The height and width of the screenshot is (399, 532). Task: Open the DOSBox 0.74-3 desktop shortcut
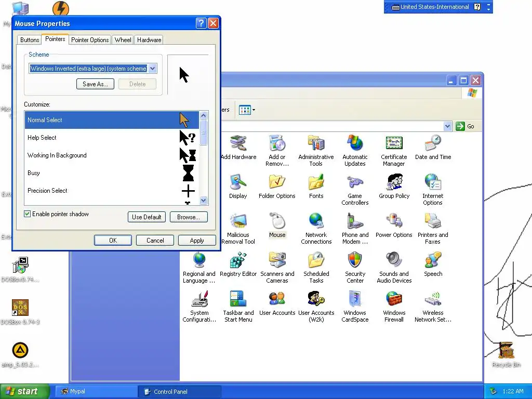coord(20,312)
